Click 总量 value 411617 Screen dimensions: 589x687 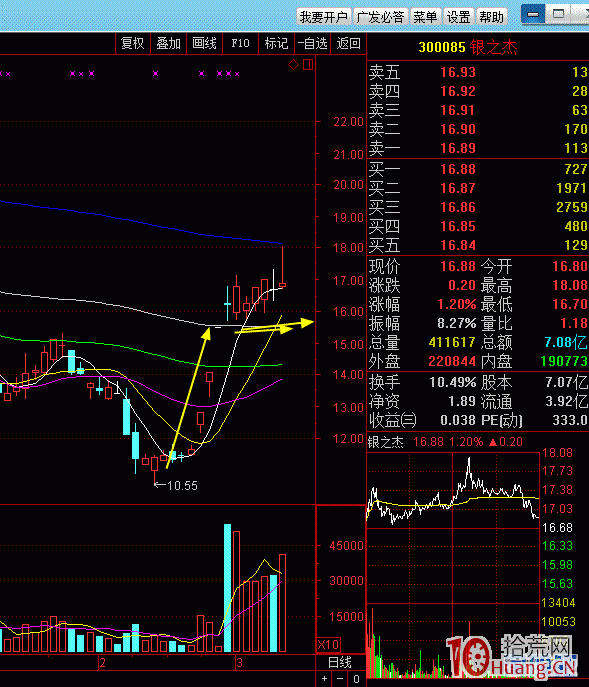(452, 342)
